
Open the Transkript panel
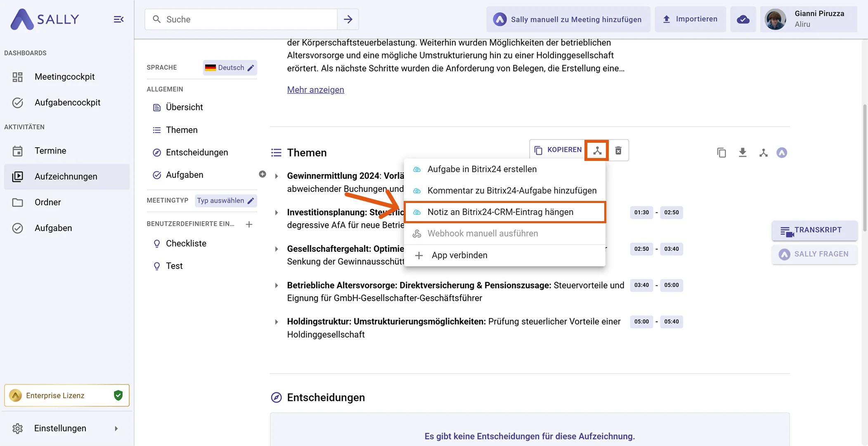tap(814, 231)
